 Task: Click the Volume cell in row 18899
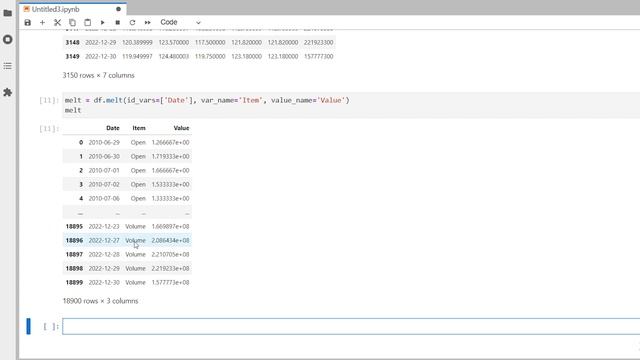click(x=136, y=282)
